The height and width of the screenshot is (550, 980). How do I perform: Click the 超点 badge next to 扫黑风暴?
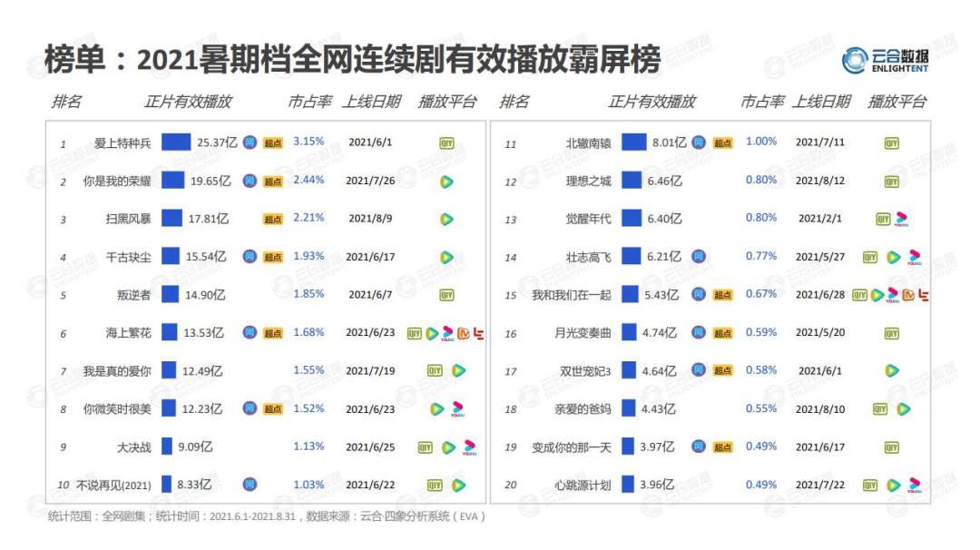point(272,220)
